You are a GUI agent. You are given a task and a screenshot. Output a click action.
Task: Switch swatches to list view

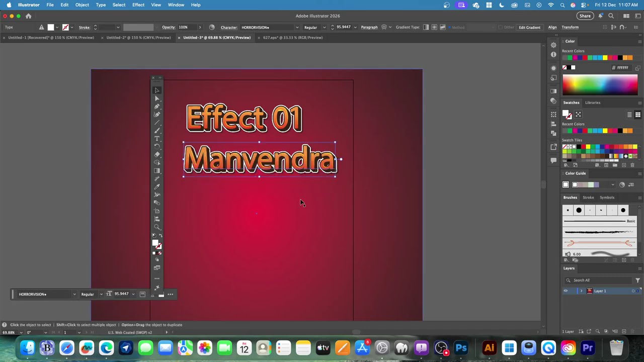pos(629,115)
